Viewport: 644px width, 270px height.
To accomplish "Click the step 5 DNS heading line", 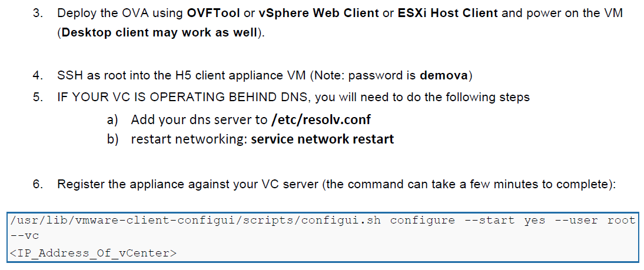I will click(281, 97).
